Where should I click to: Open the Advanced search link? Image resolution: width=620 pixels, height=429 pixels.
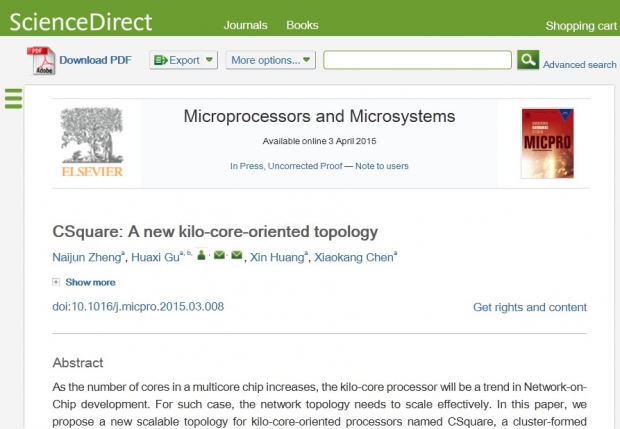[579, 64]
